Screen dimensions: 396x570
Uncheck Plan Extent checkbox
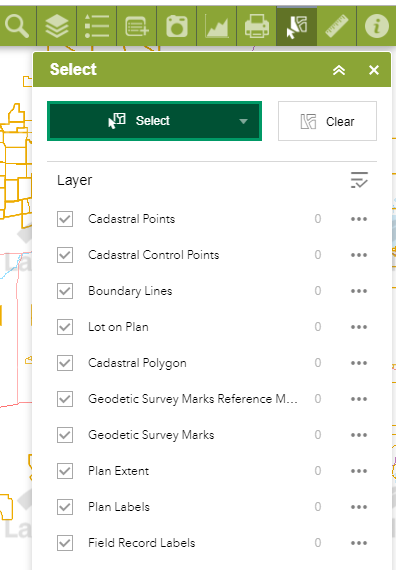[65, 471]
